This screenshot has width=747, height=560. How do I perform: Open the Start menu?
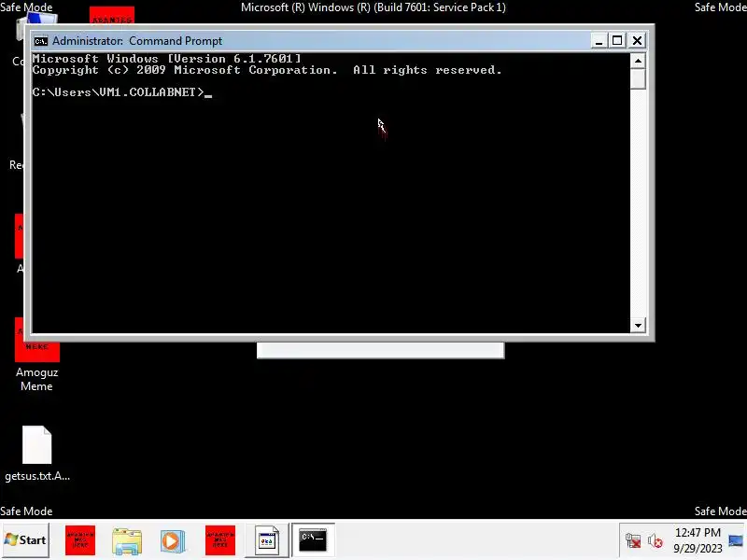(x=25, y=540)
